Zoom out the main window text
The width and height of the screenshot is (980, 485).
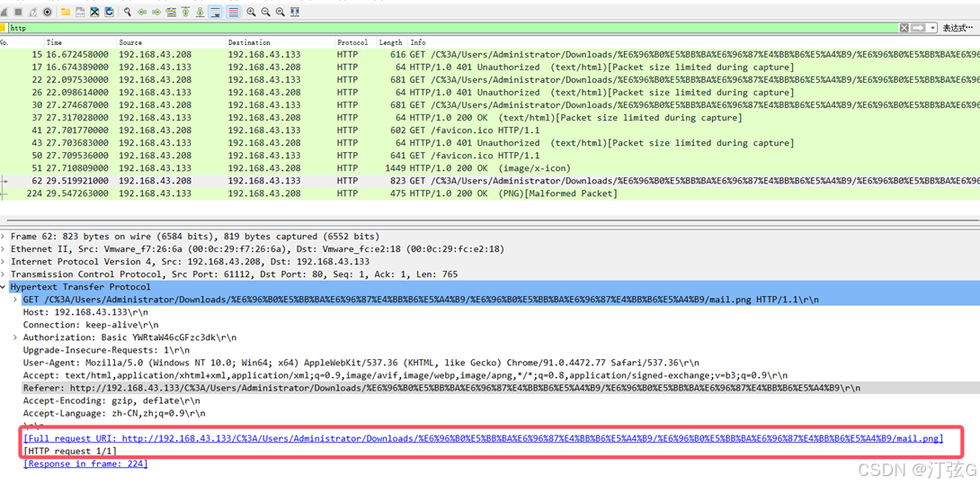pyautogui.click(x=265, y=12)
